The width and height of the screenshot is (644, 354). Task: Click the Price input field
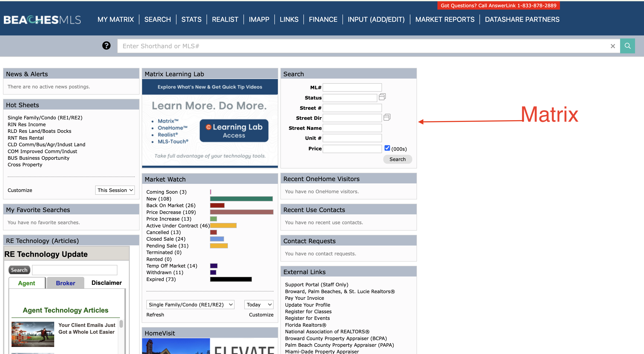[352, 149]
